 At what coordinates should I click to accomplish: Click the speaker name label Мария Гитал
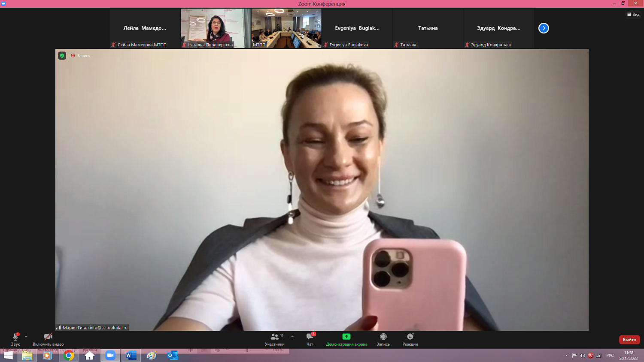(x=92, y=328)
